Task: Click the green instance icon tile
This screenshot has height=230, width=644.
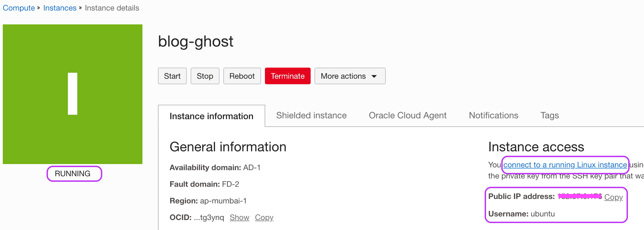Action: tap(73, 94)
